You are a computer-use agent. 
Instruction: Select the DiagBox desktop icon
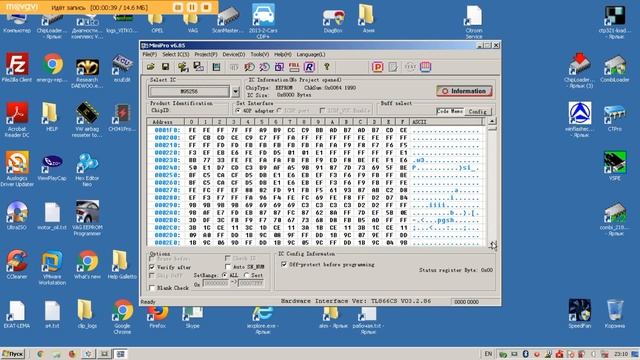coord(333,20)
